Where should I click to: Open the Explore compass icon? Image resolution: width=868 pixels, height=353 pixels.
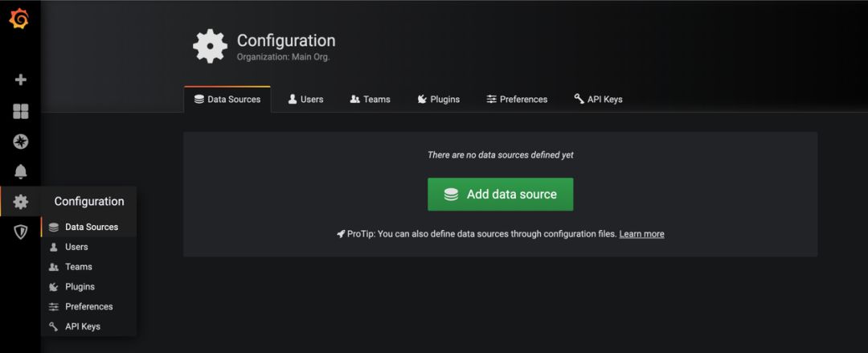point(20,142)
